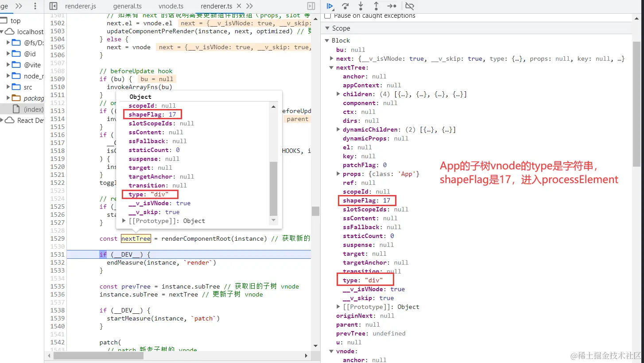Viewport: 644px width, 363px height.
Task: Click the Object popup scroll-down arrow
Action: 273,220
